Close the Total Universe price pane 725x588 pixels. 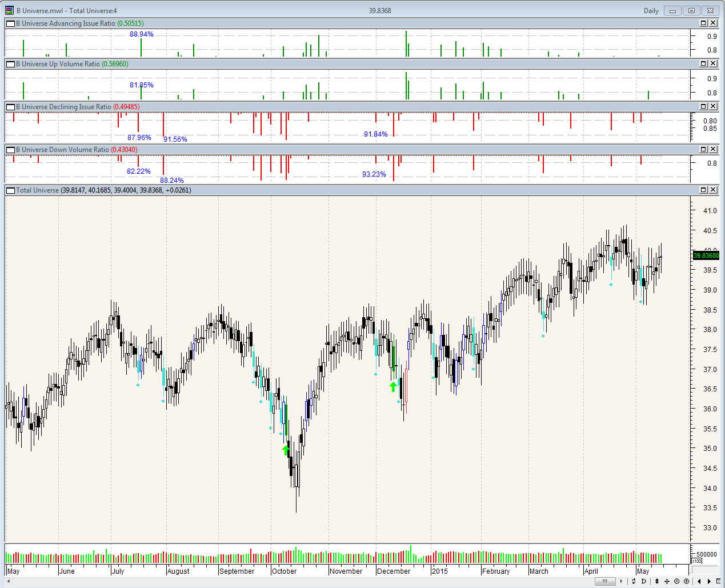(x=713, y=190)
